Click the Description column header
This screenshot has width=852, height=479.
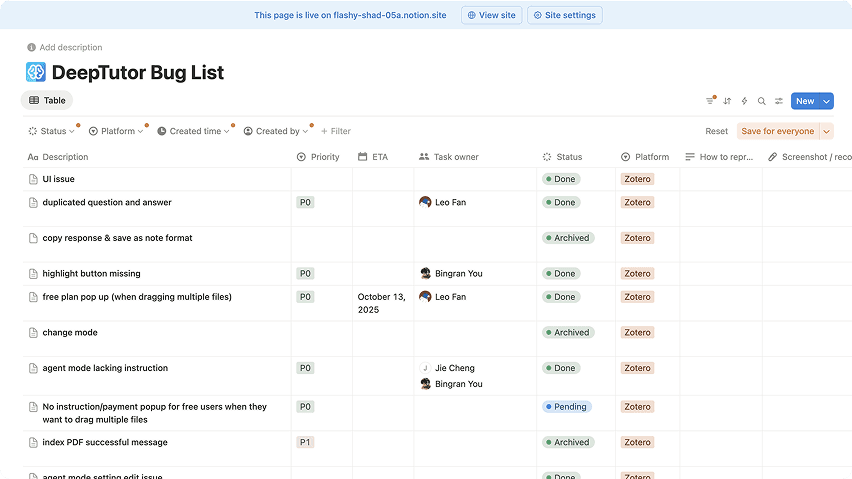click(58, 157)
